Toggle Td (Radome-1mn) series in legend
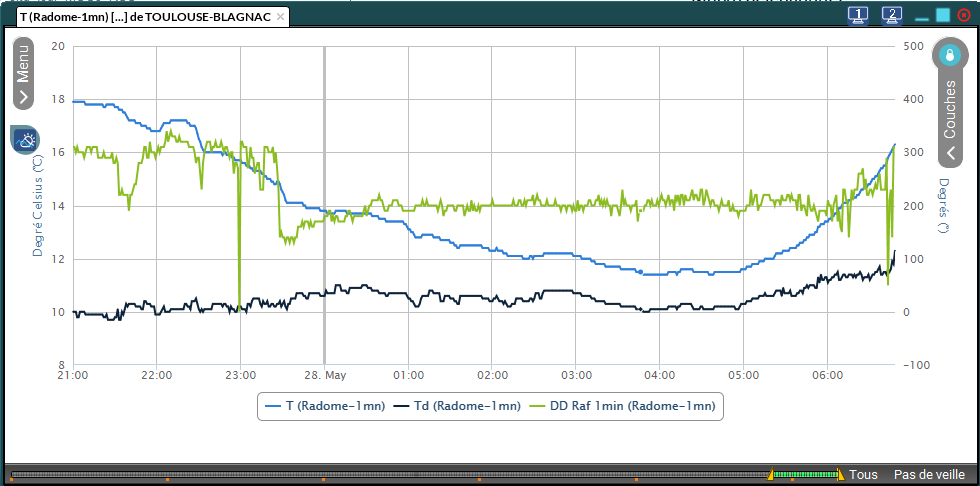This screenshot has width=980, height=486. 458,406
